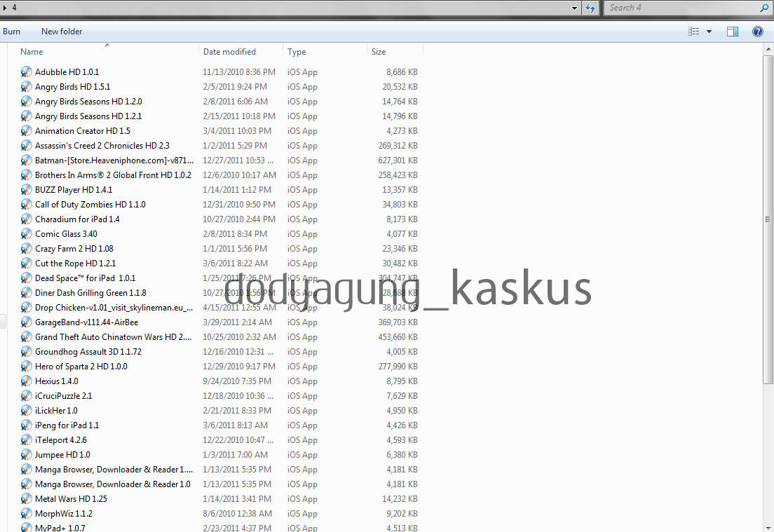Select the MorphWiz 1.1.2 file name
The image size is (774, 532).
tap(64, 514)
